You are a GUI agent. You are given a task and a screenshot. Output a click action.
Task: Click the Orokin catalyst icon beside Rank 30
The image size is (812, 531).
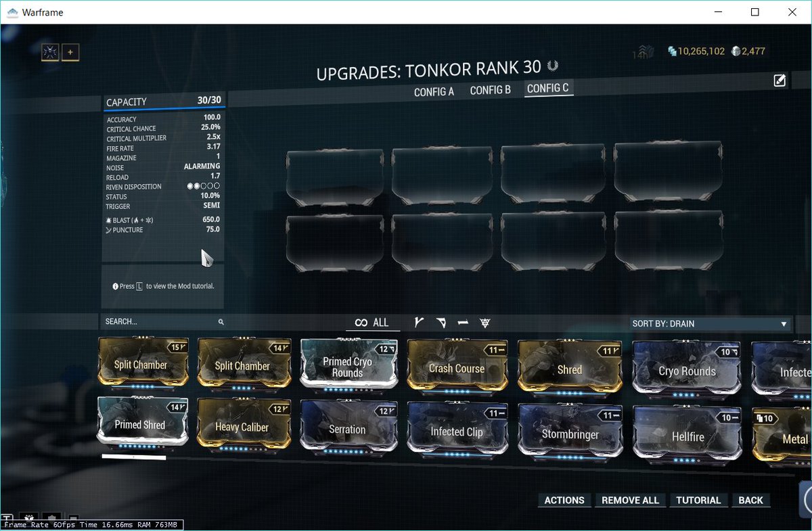coord(554,66)
